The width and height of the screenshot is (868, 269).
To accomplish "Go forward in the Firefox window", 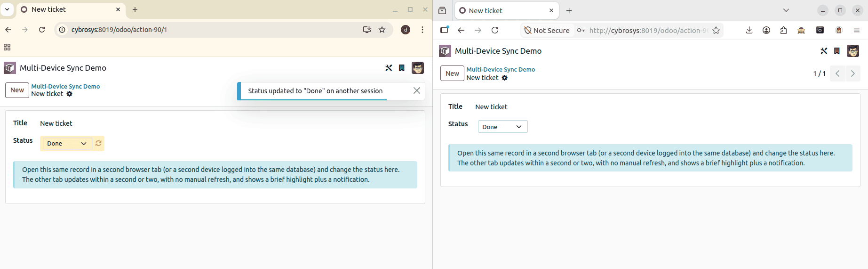I will [478, 30].
